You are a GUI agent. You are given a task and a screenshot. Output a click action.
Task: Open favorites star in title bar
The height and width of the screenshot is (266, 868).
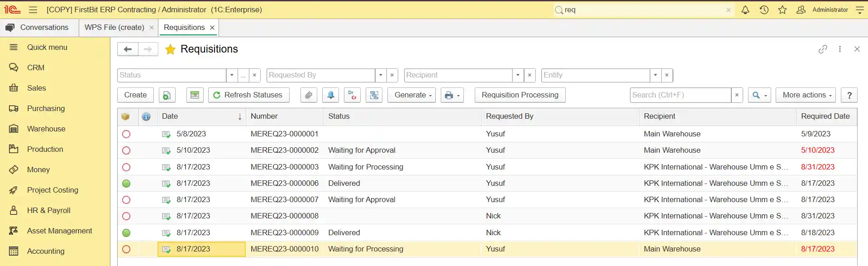(x=782, y=10)
